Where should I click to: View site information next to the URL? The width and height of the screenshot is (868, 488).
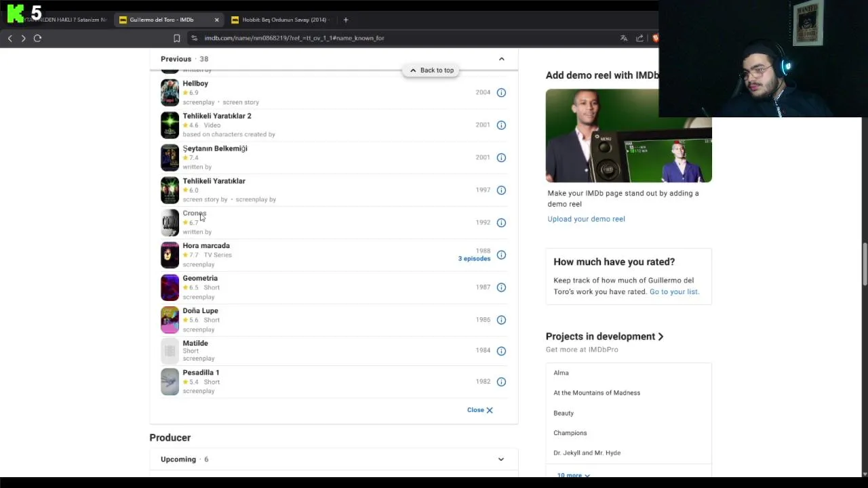[194, 38]
